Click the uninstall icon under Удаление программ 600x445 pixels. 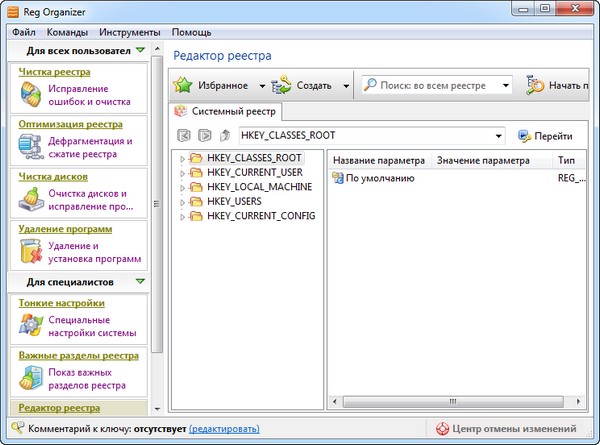click(28, 251)
